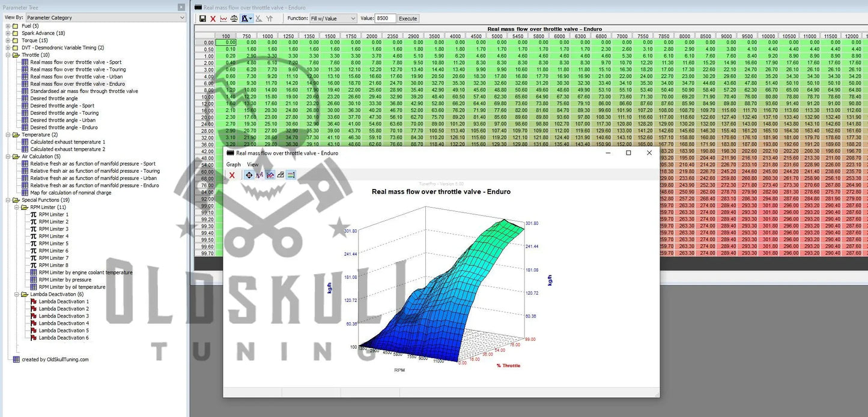Open the View menu in graph window
The height and width of the screenshot is (417, 868).
[x=253, y=164]
